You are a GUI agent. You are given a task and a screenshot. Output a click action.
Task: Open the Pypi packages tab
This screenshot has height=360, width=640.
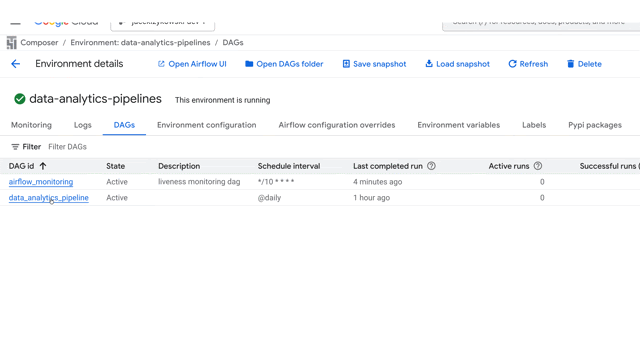[595, 125]
